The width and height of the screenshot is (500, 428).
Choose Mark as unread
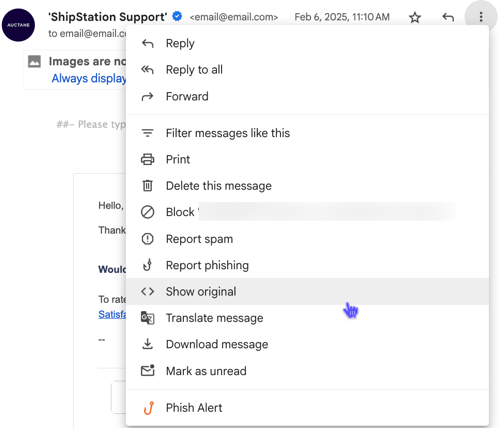(307, 371)
